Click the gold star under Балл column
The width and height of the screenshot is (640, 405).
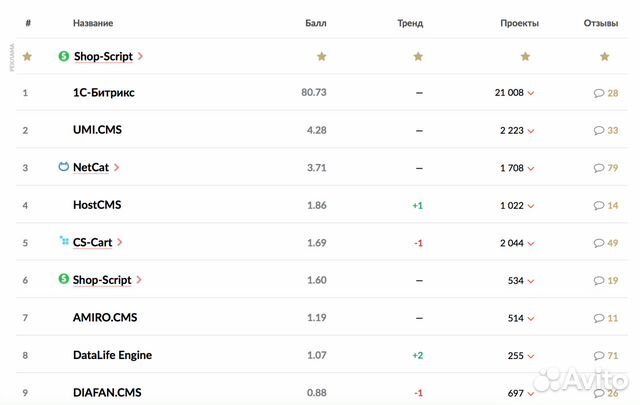click(322, 56)
